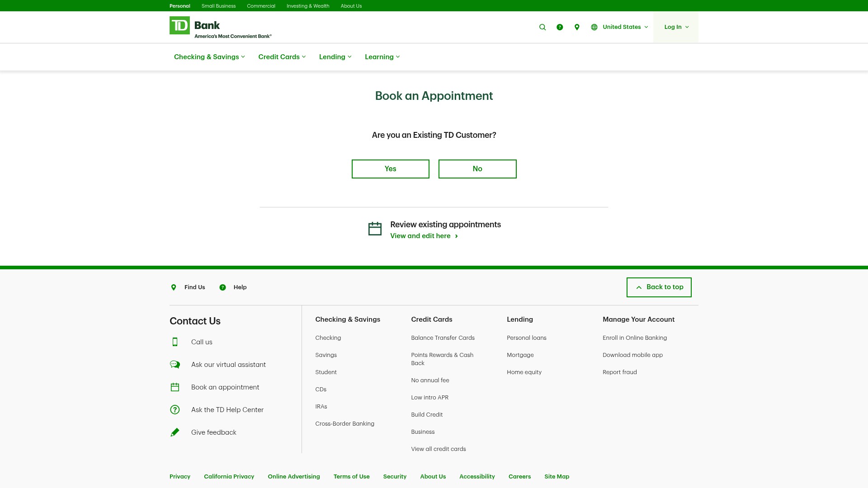
Task: Click the calendar icon next to Book an appointment
Action: tap(175, 387)
